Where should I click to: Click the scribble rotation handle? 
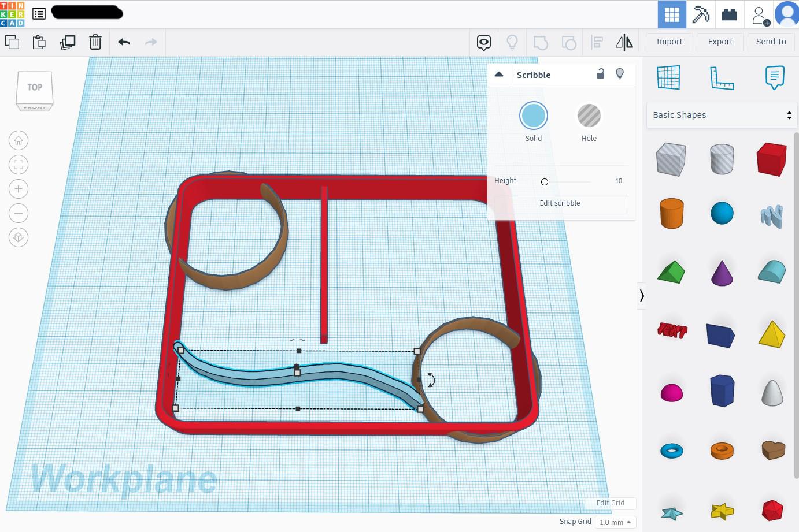(x=431, y=380)
